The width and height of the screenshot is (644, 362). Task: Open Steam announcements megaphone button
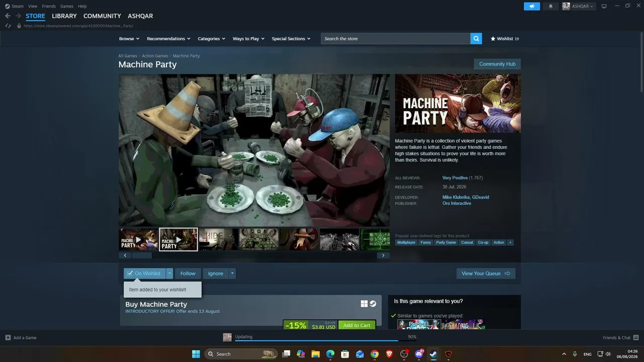point(532,6)
